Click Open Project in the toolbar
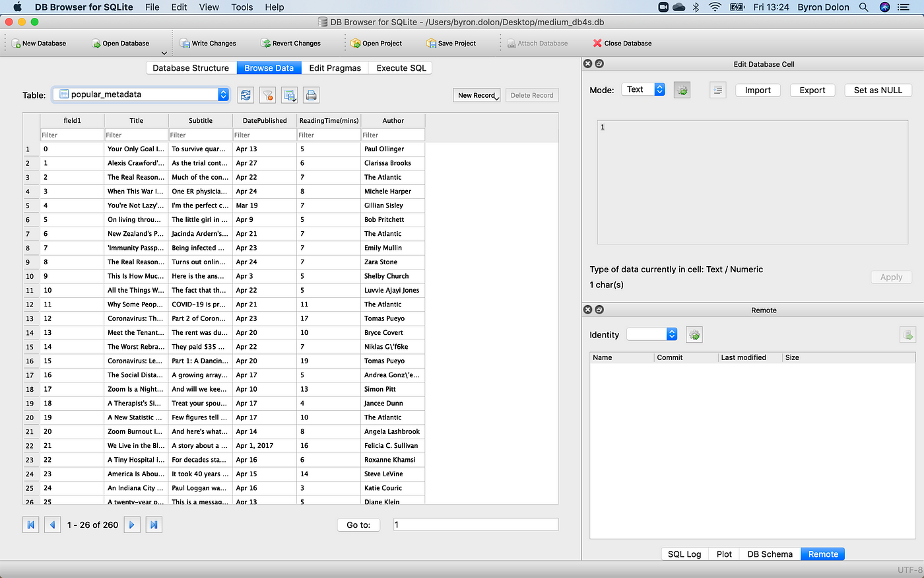 [x=376, y=43]
